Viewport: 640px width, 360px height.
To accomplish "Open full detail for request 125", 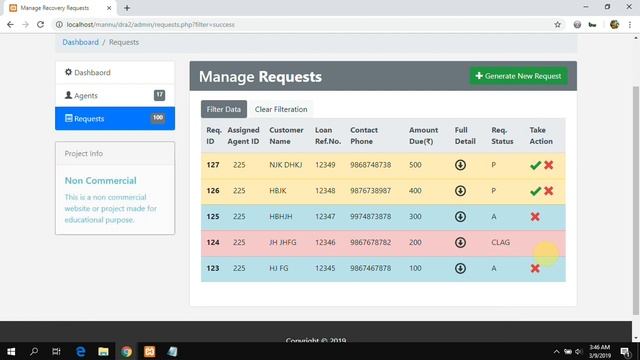I will coord(460,216).
